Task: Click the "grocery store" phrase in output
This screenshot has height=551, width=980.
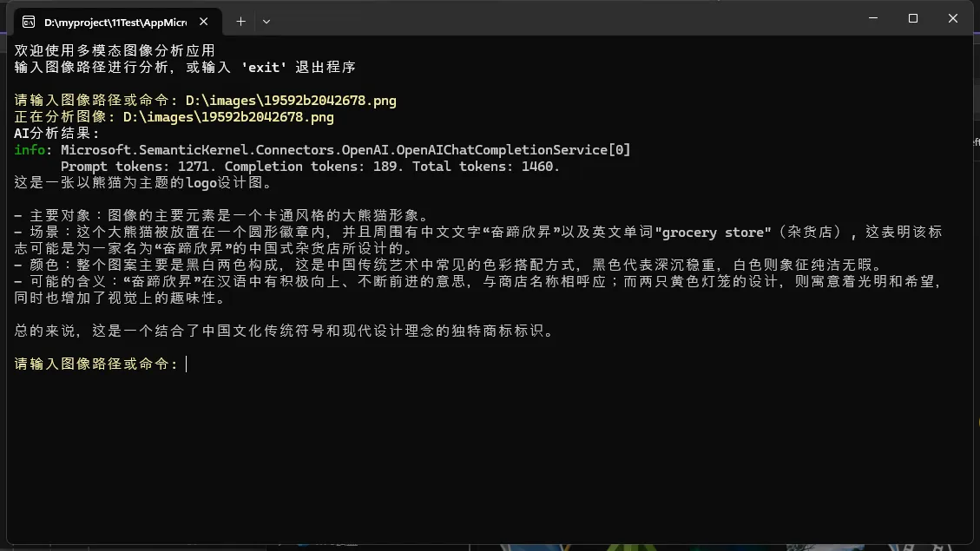Action: [x=712, y=233]
